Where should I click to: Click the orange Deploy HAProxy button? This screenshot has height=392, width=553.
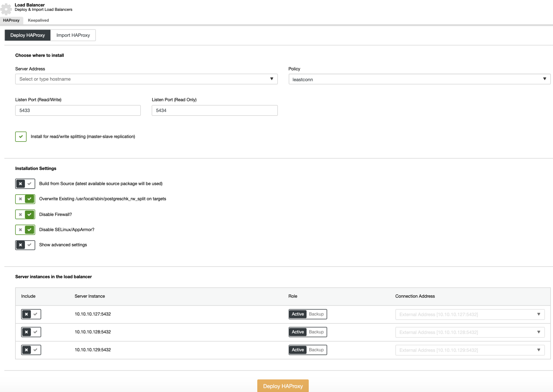tap(283, 386)
